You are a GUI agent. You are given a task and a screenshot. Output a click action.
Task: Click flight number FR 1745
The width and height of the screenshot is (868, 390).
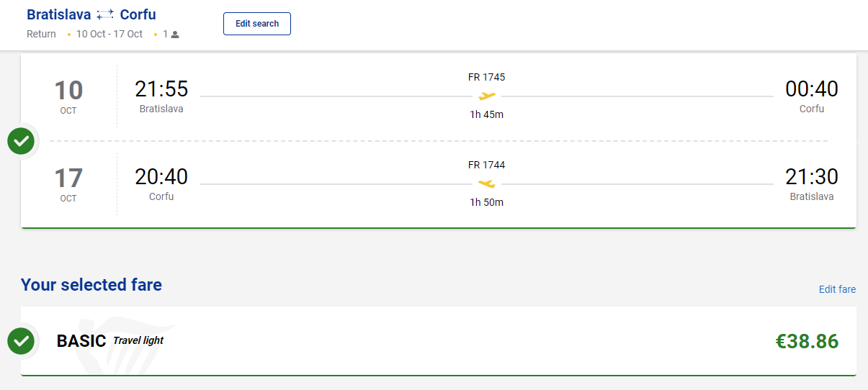point(486,77)
